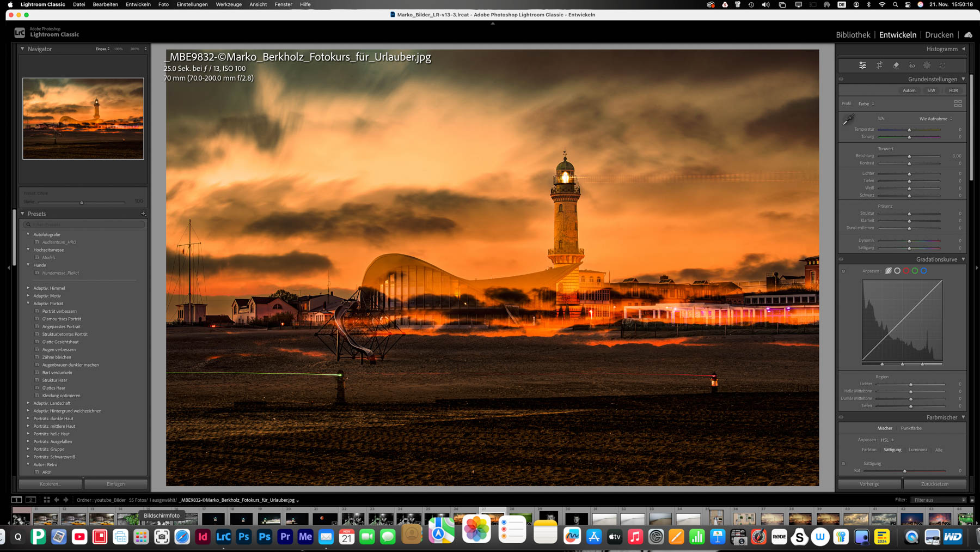Disable the Farbmischer panel eye toggle
Viewport: 980px width, 552px height.
click(841, 417)
